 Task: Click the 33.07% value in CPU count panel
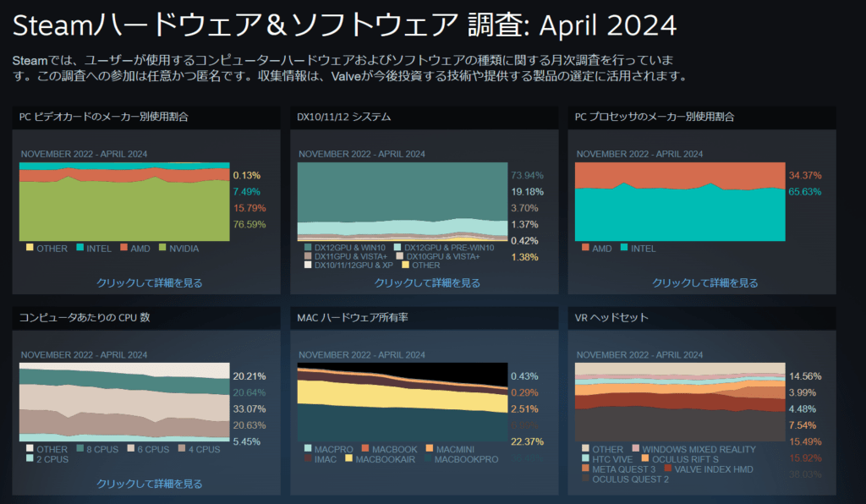pyautogui.click(x=249, y=409)
